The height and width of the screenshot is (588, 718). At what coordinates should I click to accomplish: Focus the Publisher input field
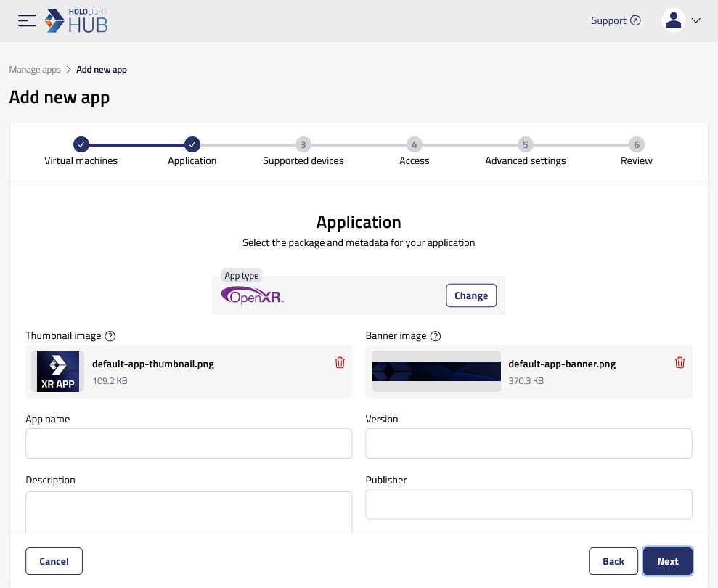point(529,505)
